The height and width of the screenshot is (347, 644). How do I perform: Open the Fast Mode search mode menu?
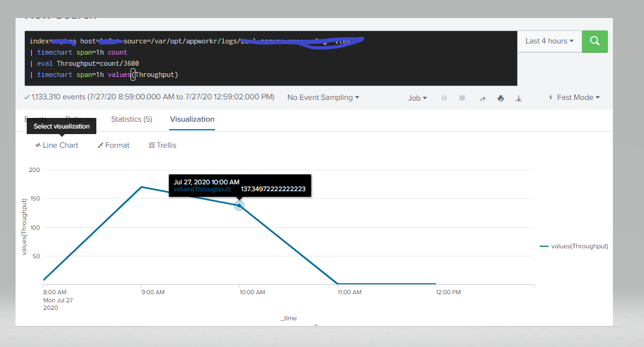[574, 97]
